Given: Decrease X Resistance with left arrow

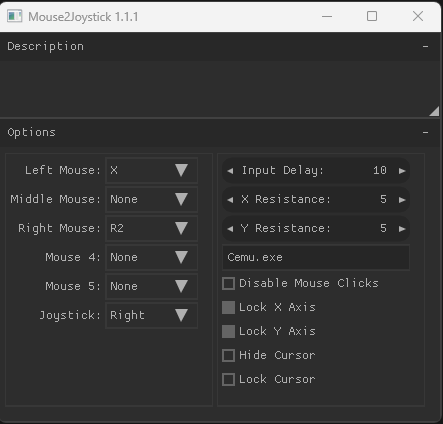Looking at the screenshot, I should click(x=230, y=200).
